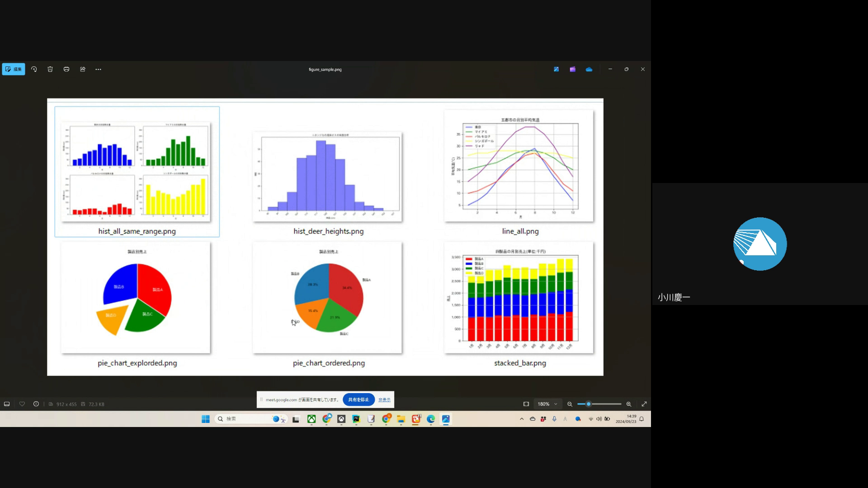
Task: Open the share icon in toolbar
Action: (83, 69)
